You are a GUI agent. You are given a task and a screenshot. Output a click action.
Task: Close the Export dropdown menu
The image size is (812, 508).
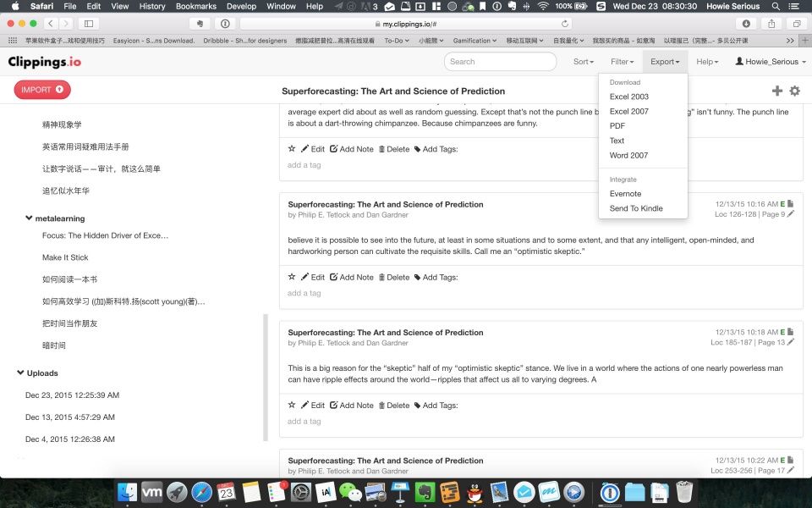pos(665,62)
